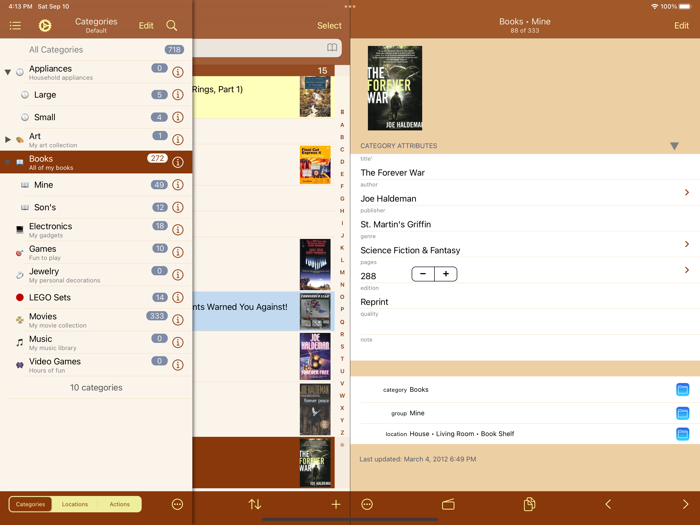Collapse the Appliances category tree
The width and height of the screenshot is (700, 525).
pos(8,72)
